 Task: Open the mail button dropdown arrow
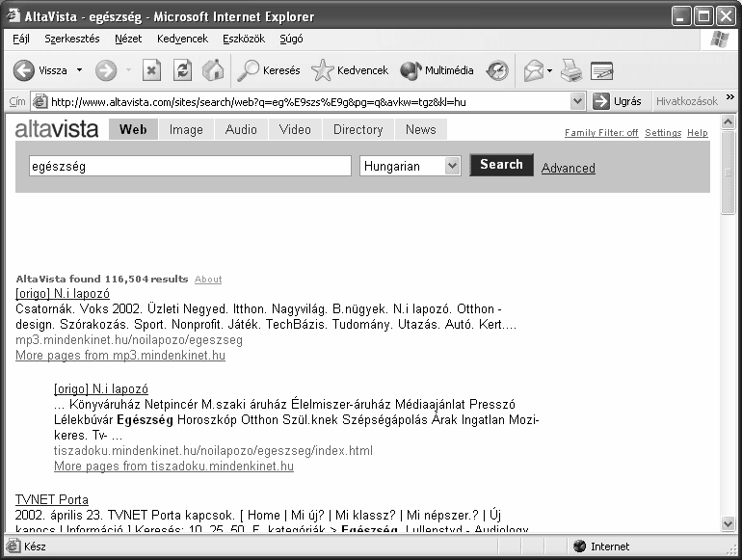coord(549,71)
